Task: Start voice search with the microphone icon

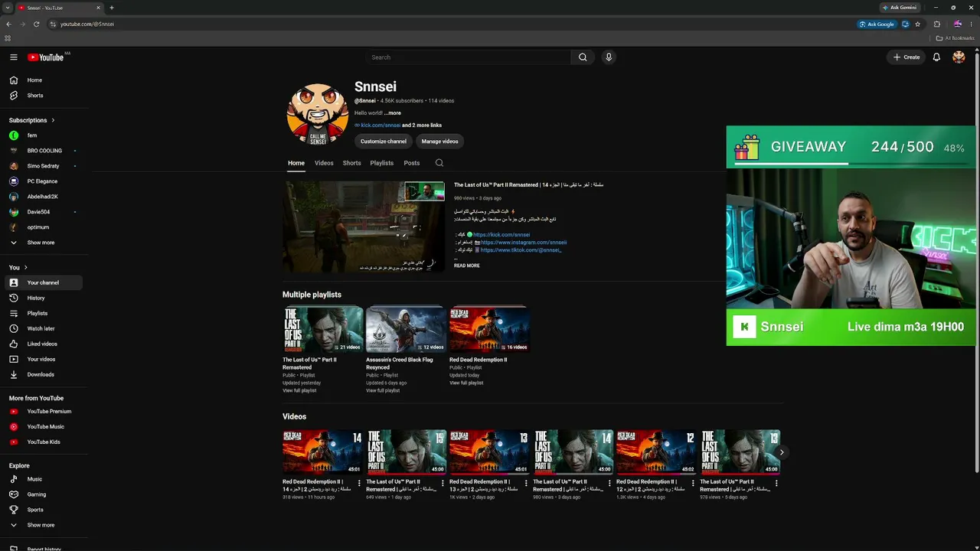Action: pyautogui.click(x=609, y=57)
